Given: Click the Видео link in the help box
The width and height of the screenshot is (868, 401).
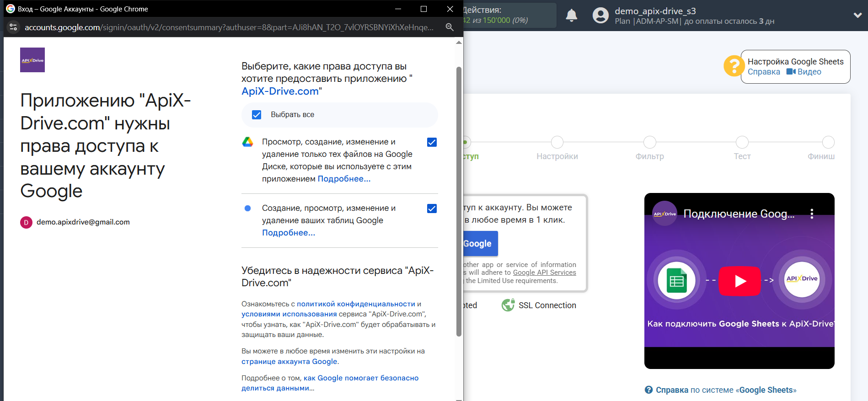Looking at the screenshot, I should [809, 72].
